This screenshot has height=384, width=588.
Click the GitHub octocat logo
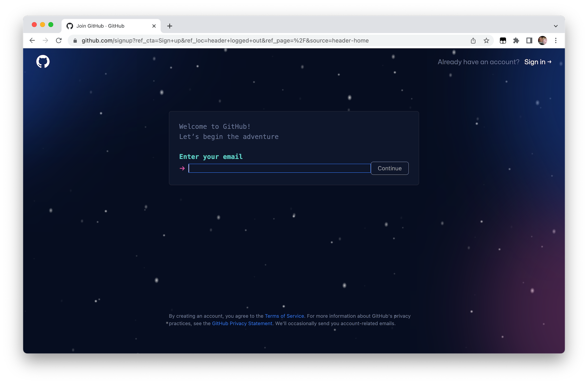pyautogui.click(x=42, y=61)
